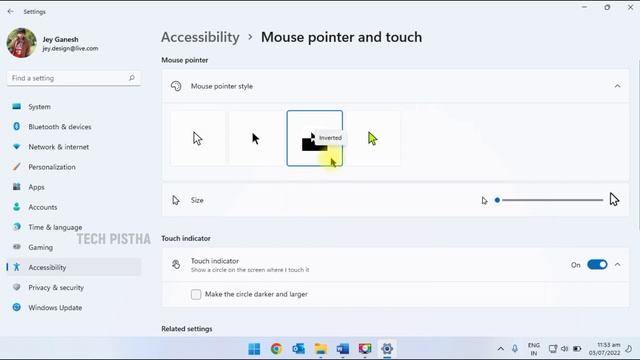Click the microphone tray icon

click(x=515, y=349)
